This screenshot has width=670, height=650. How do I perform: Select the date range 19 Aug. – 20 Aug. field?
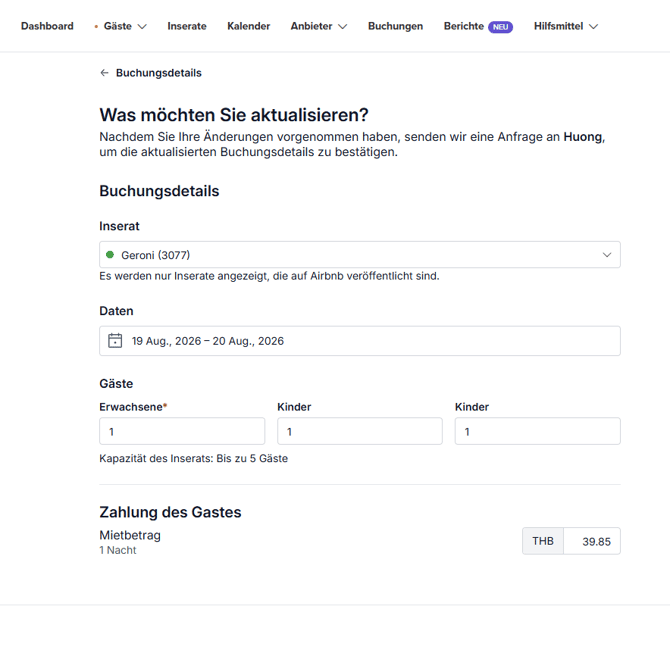[x=360, y=341]
